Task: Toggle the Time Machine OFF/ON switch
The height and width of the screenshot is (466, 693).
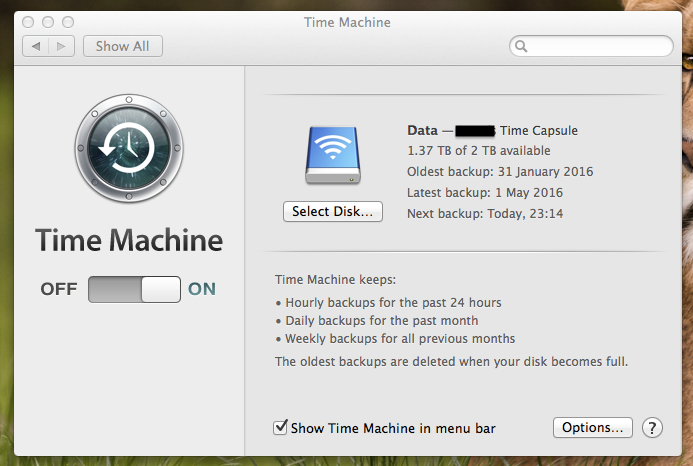Action: (134, 289)
